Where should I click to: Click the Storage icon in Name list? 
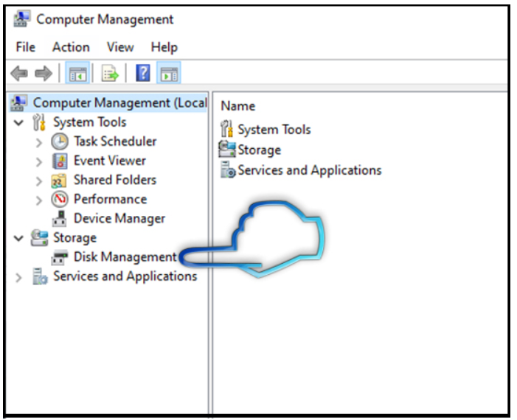[x=227, y=150]
